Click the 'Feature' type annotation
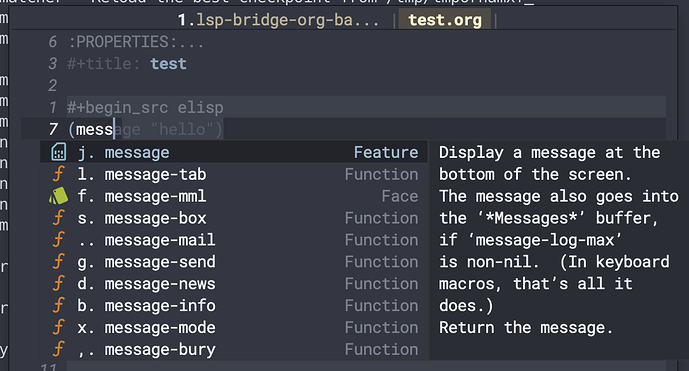Viewport: 689px width, 371px height. 386,152
